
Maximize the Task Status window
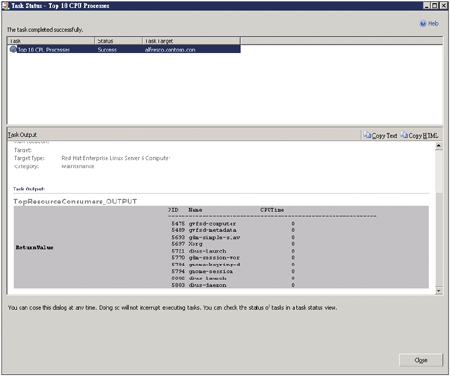click(x=434, y=6)
